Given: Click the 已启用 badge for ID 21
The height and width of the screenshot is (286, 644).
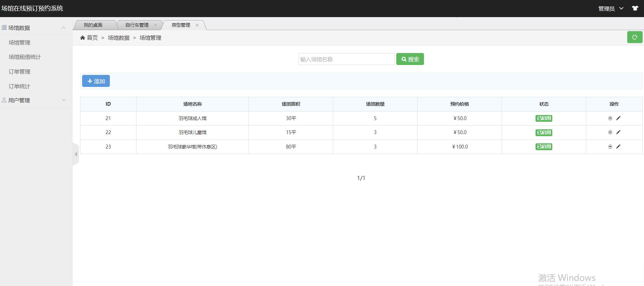Looking at the screenshot, I should point(544,118).
